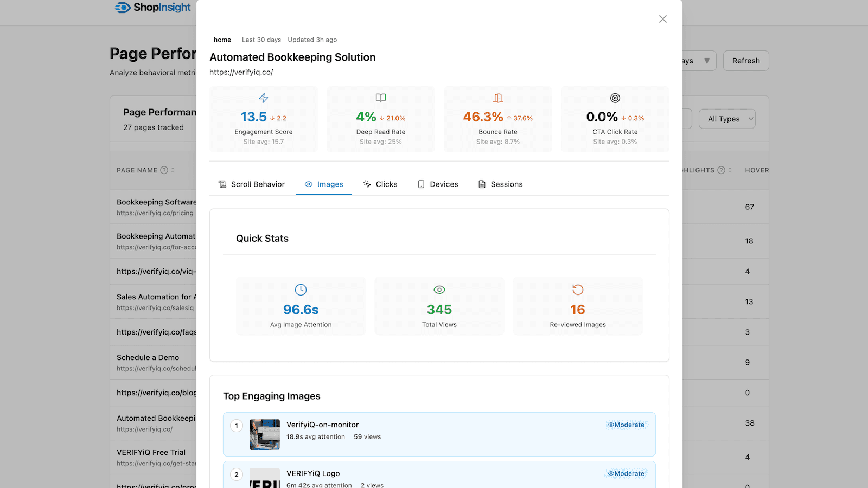The width and height of the screenshot is (868, 488).
Task: Click the Avg Image Attention clock icon
Action: pyautogui.click(x=301, y=290)
